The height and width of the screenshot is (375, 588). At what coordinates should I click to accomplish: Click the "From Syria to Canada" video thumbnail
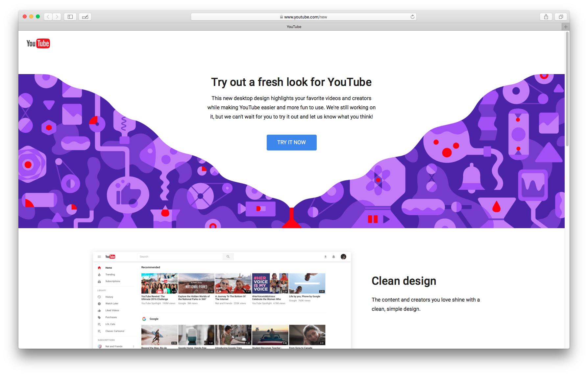[307, 335]
